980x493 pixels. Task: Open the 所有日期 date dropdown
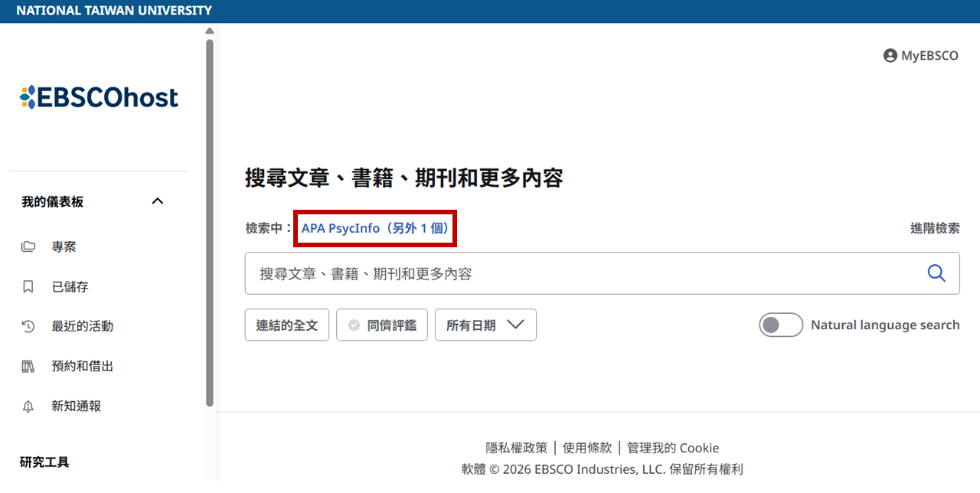tap(485, 325)
